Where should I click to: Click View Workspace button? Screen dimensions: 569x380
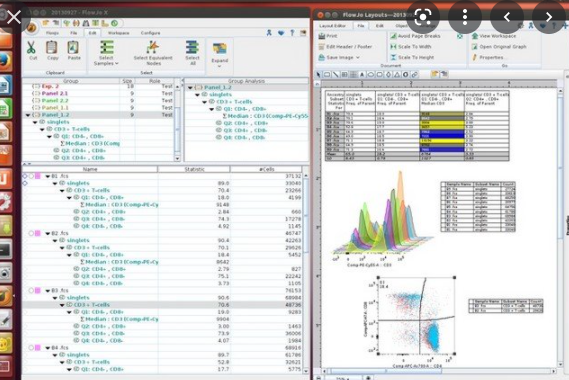pos(498,36)
